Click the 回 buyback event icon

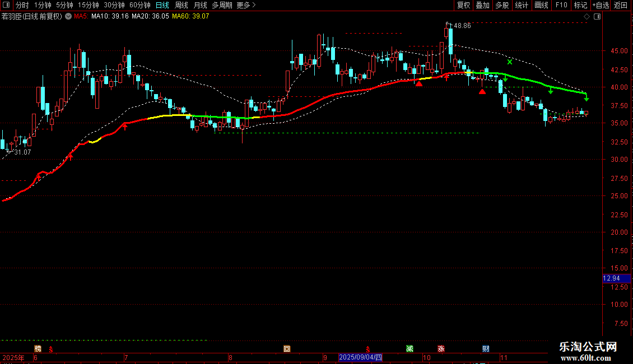click(287, 349)
